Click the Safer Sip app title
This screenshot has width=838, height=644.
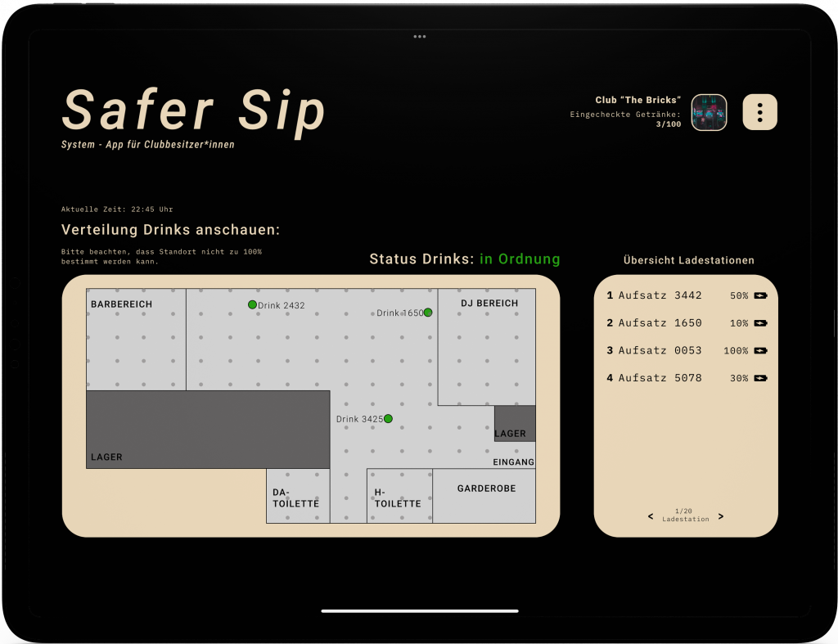pos(194,110)
